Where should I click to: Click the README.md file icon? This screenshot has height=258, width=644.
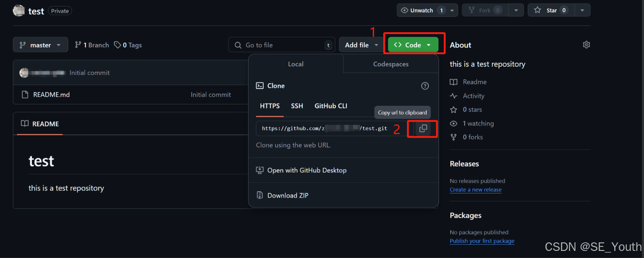(25, 94)
